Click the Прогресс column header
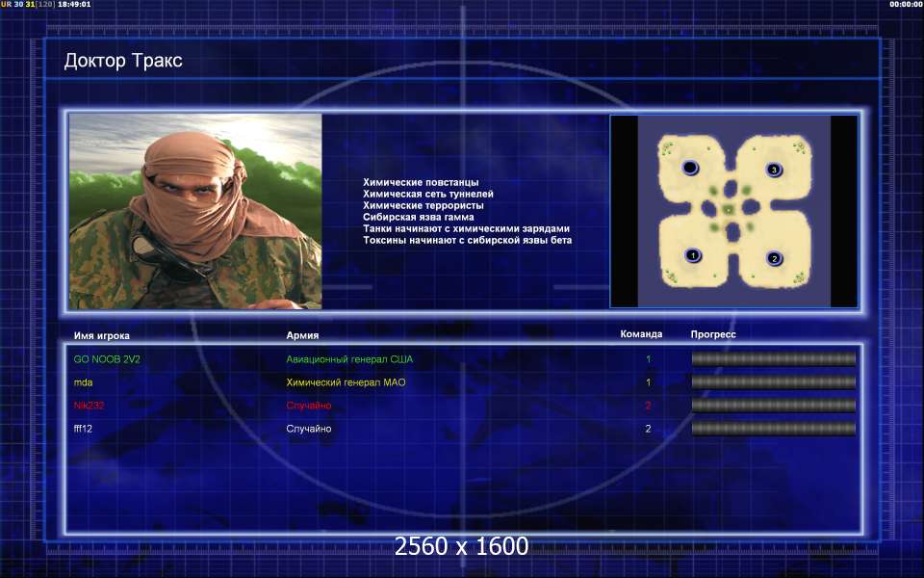 click(713, 334)
